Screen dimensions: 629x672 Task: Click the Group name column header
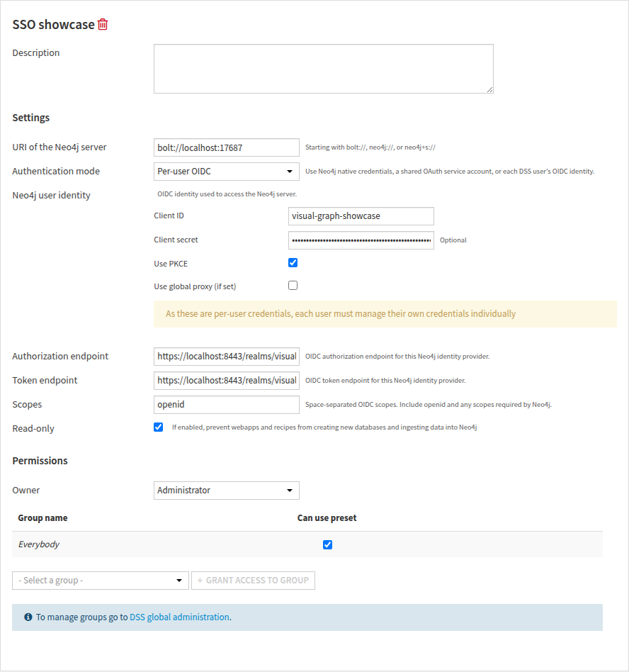(x=42, y=517)
